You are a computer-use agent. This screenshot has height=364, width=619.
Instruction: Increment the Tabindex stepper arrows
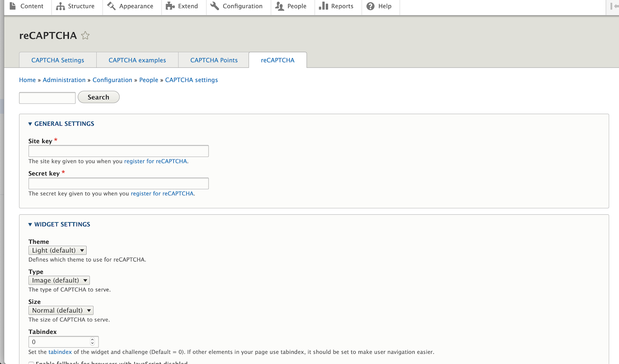92,340
